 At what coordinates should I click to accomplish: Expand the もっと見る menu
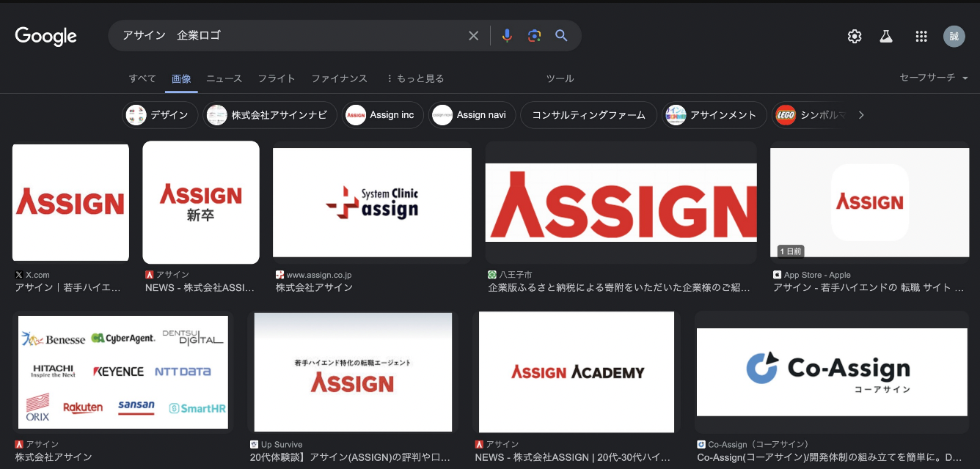click(x=415, y=78)
